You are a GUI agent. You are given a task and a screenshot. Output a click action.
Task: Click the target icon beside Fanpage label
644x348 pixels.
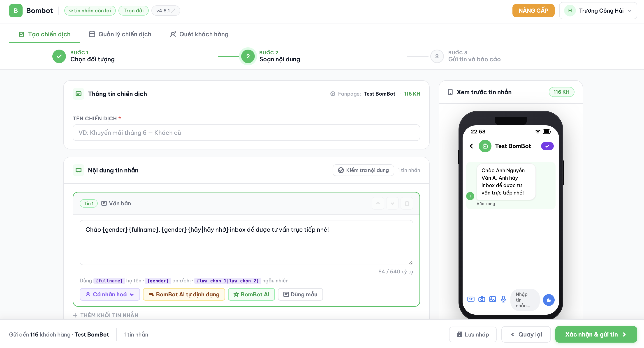[x=333, y=94]
